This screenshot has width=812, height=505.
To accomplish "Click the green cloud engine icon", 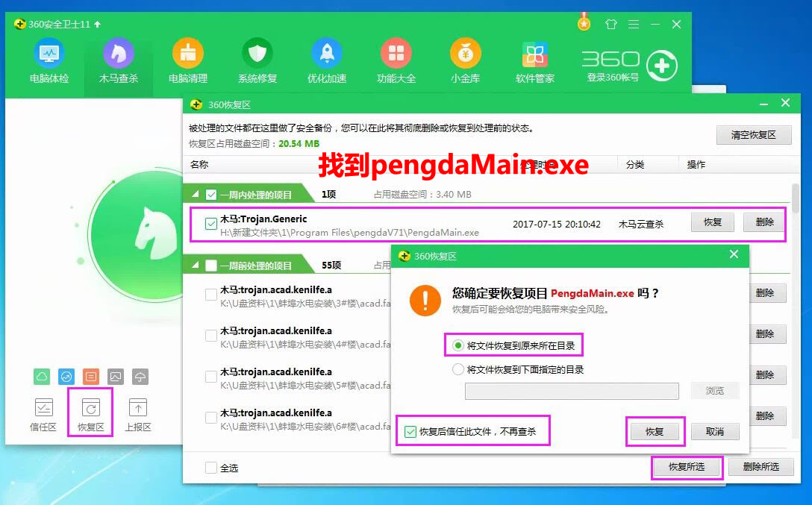I will tap(42, 376).
